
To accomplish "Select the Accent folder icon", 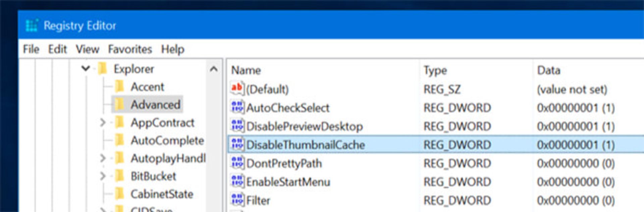I will 119,87.
